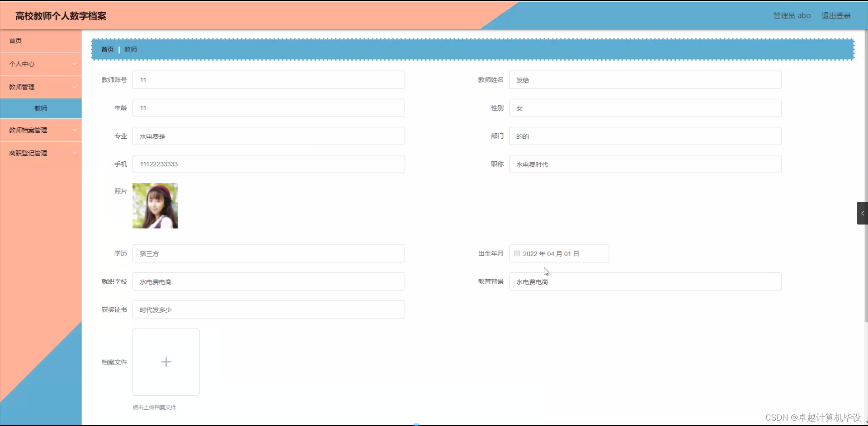Expand the 离职登记管理 sidebar section
Screen dimensions: 868x426
41,153
